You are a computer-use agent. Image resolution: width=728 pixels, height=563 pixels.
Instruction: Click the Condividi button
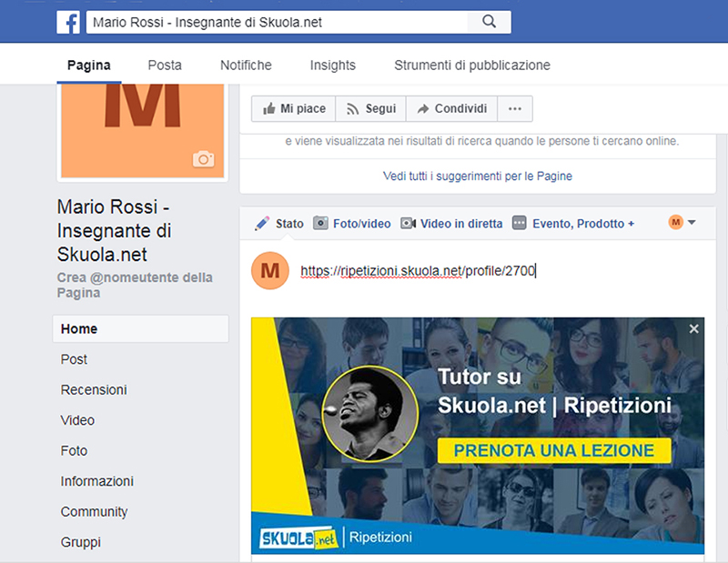point(451,109)
